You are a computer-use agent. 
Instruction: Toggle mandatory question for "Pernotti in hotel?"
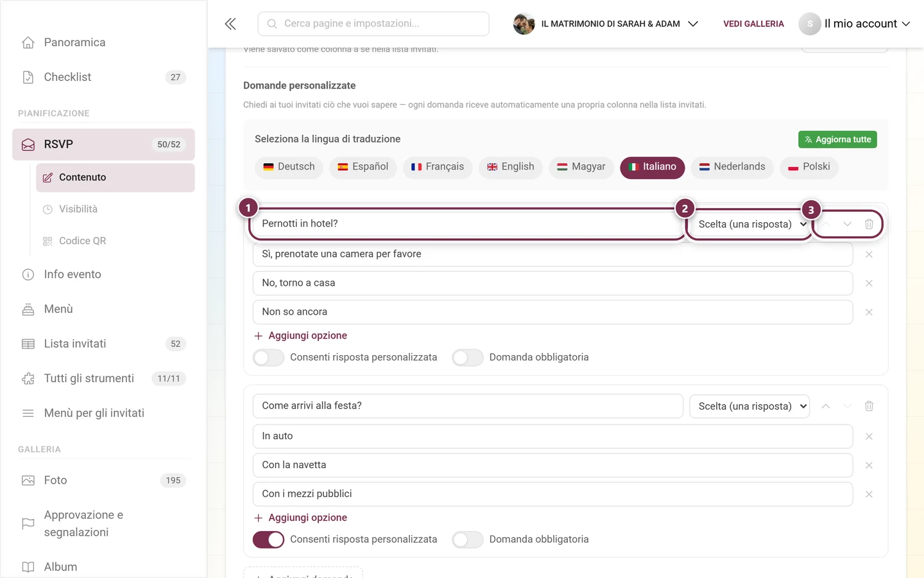click(x=468, y=358)
